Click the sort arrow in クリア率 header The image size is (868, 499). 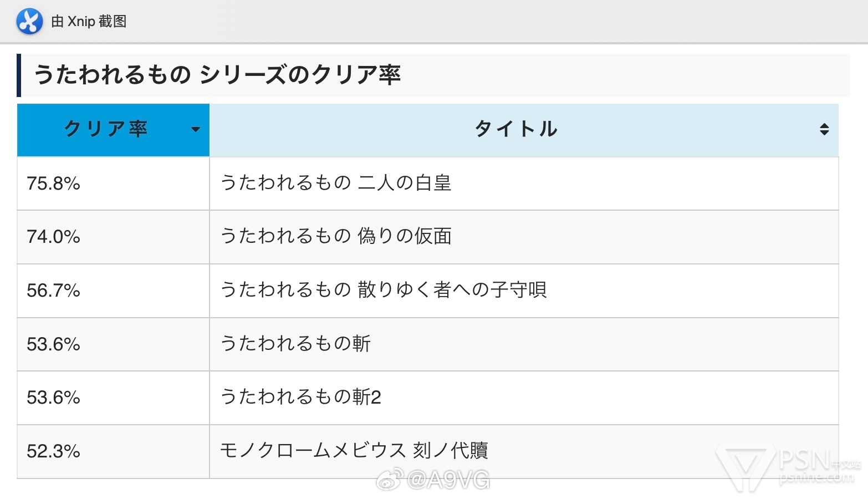195,130
